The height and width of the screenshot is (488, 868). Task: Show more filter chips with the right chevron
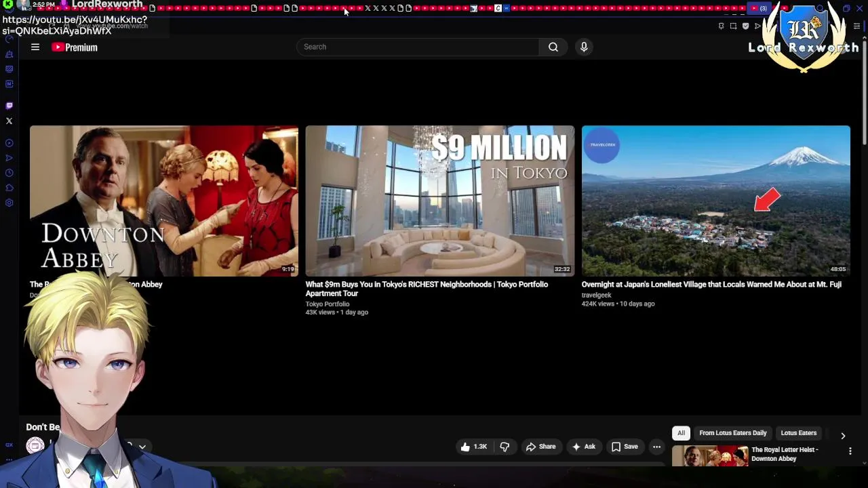[x=843, y=436]
